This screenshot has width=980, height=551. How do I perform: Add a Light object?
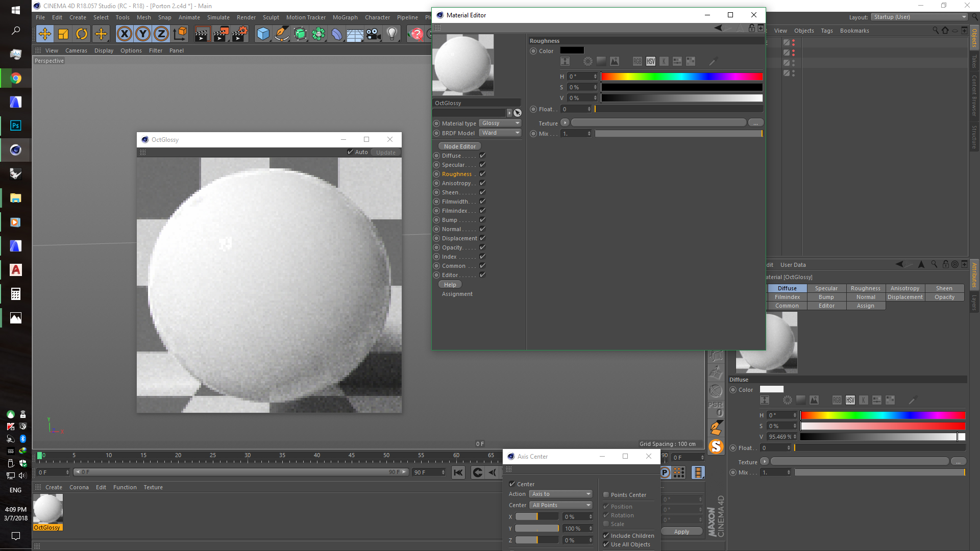tap(392, 34)
